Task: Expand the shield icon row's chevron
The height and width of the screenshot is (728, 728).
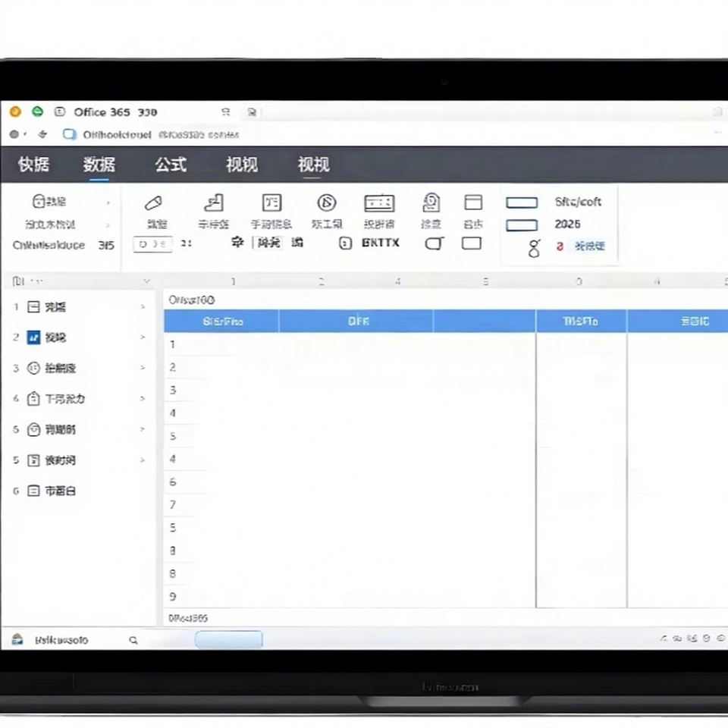Action: (x=143, y=429)
